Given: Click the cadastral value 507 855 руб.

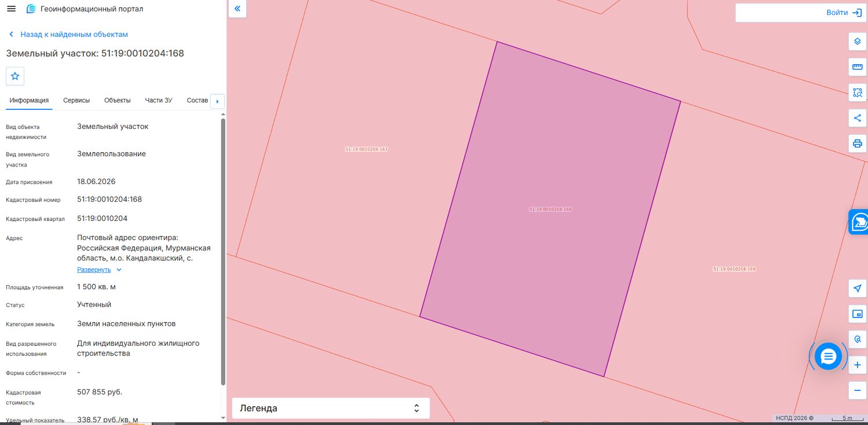Looking at the screenshot, I should point(100,392).
